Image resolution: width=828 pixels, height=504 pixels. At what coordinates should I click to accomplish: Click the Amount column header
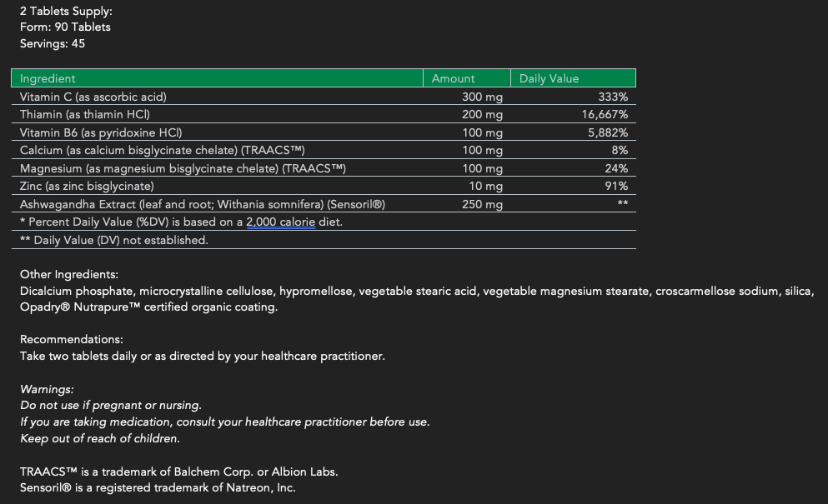(x=453, y=78)
